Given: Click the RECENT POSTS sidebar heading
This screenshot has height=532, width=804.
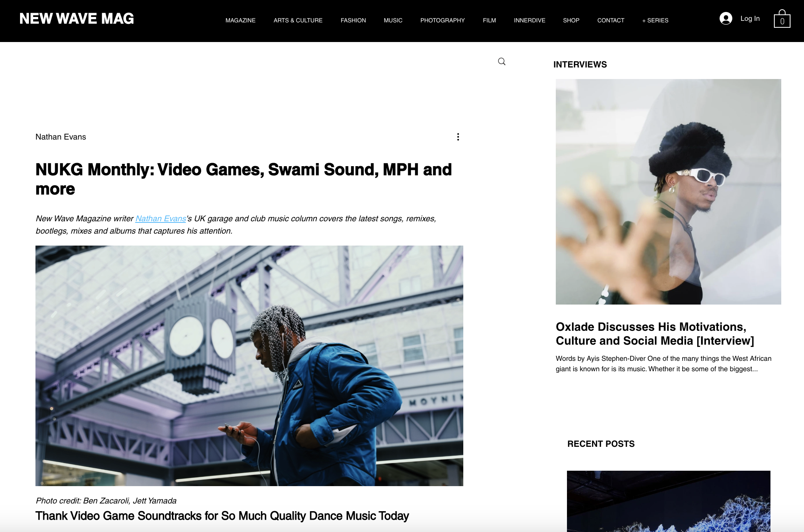Looking at the screenshot, I should [601, 444].
